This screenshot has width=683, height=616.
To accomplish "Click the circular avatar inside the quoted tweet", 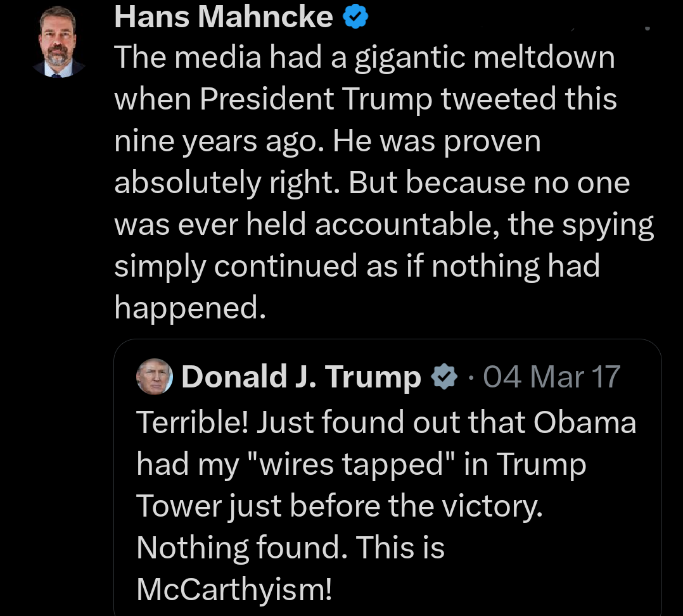I will click(x=154, y=376).
